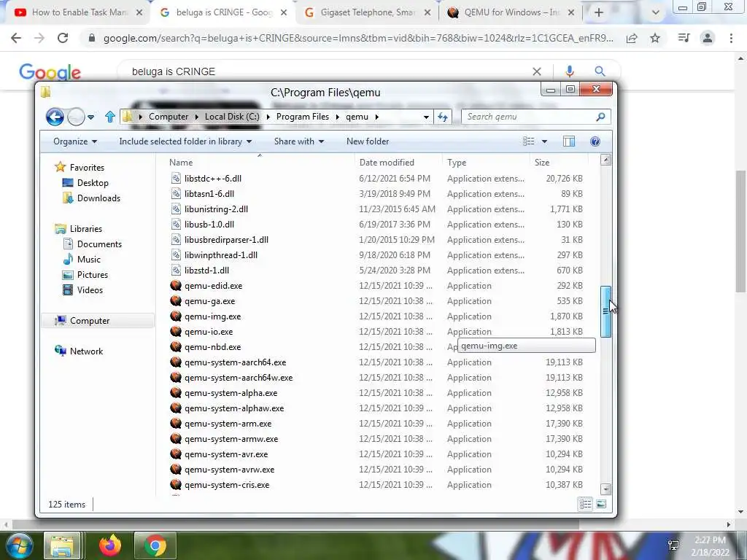
Task: Sort by Size column header
Action: click(x=559, y=163)
